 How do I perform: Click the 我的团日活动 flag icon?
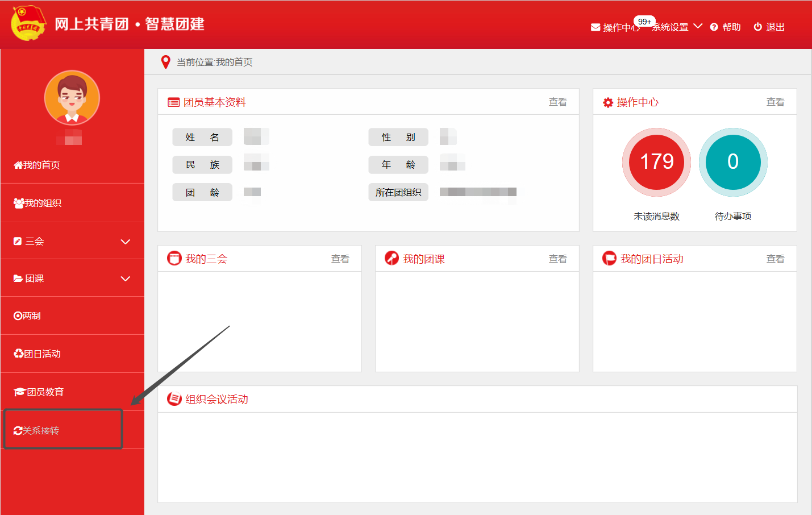click(x=609, y=259)
